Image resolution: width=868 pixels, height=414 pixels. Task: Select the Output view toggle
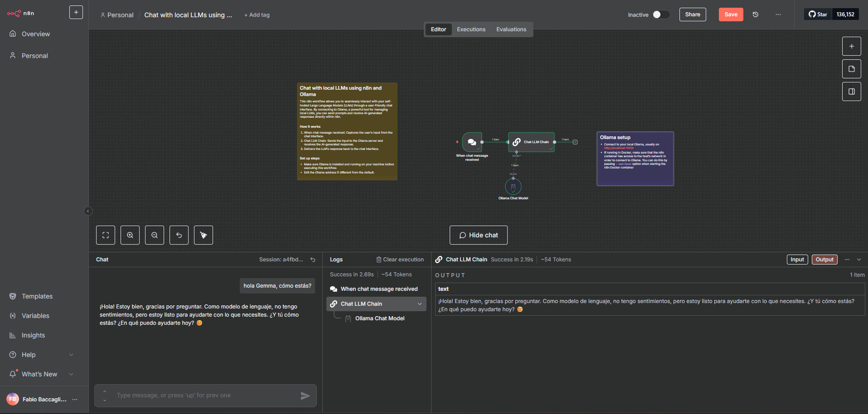[x=824, y=260]
